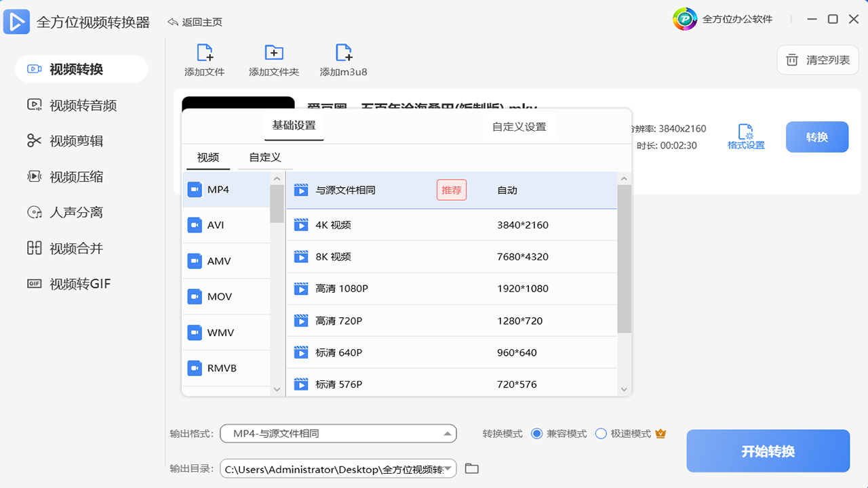Switch to the 自定义设置 tab
The height and width of the screenshot is (488, 868).
pyautogui.click(x=519, y=126)
